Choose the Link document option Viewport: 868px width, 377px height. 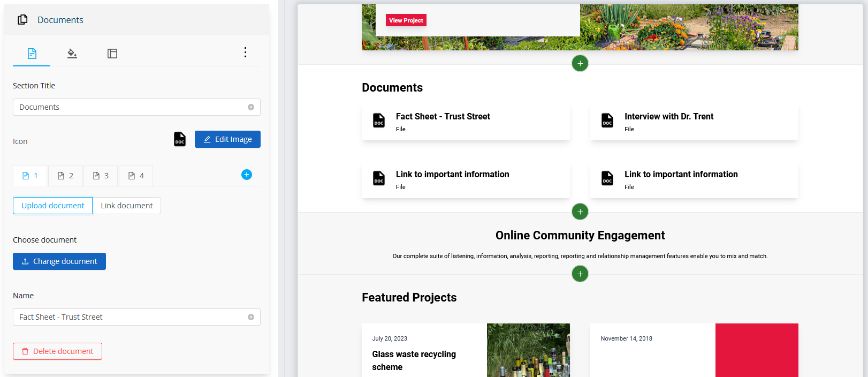[127, 206]
